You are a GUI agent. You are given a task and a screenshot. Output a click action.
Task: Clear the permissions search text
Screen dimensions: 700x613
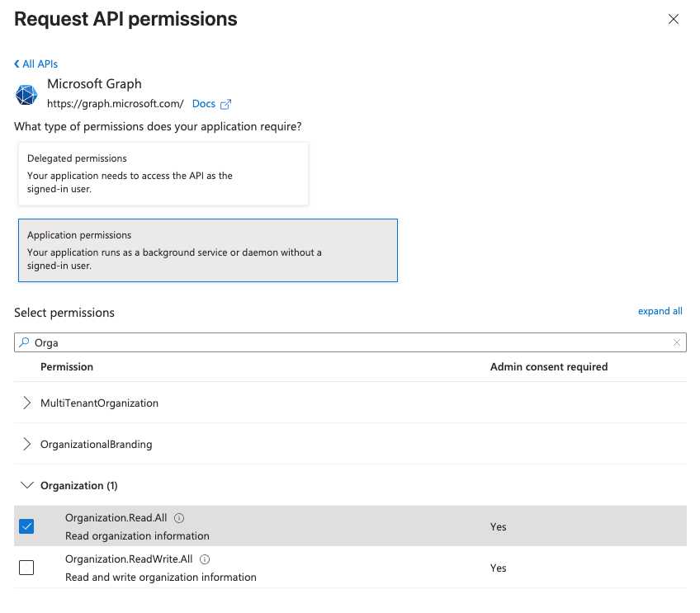tap(677, 342)
